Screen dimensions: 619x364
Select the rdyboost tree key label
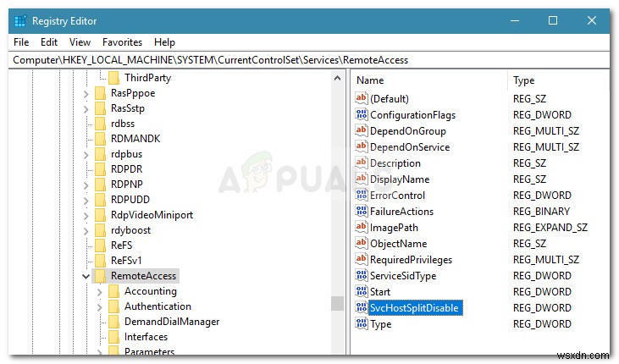[130, 230]
